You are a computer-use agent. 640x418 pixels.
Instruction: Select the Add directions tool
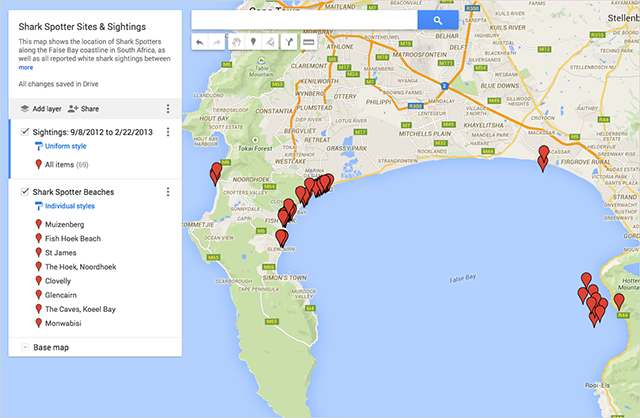coord(289,42)
